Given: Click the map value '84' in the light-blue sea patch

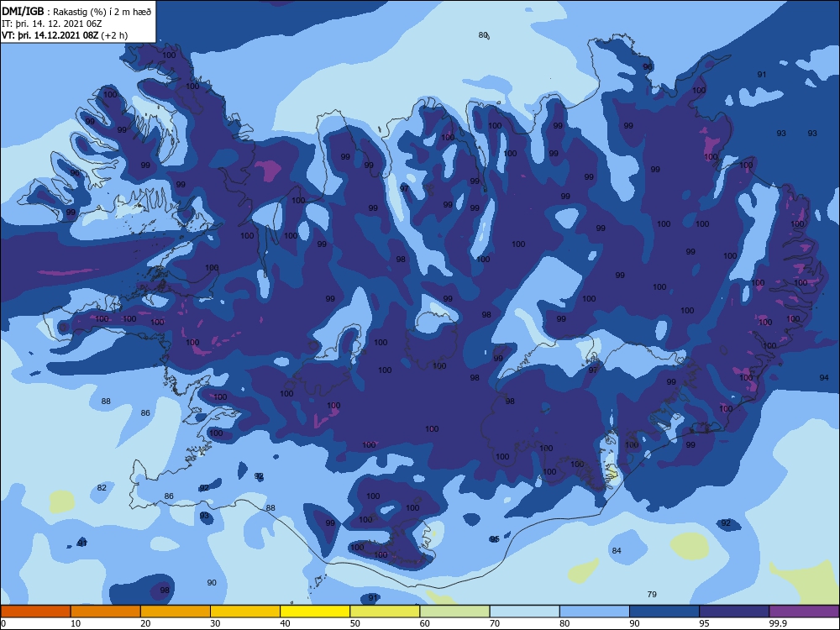Looking at the screenshot, I should (617, 550).
